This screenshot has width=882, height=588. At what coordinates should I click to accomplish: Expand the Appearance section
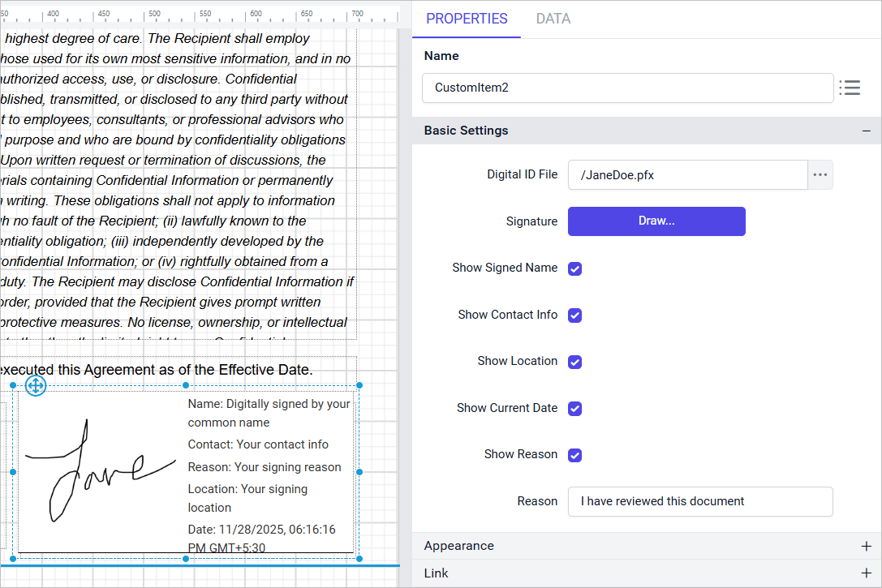[x=866, y=545]
